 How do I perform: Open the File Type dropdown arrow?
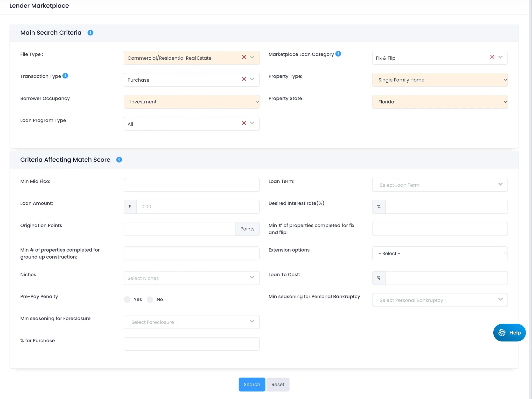[x=252, y=57]
